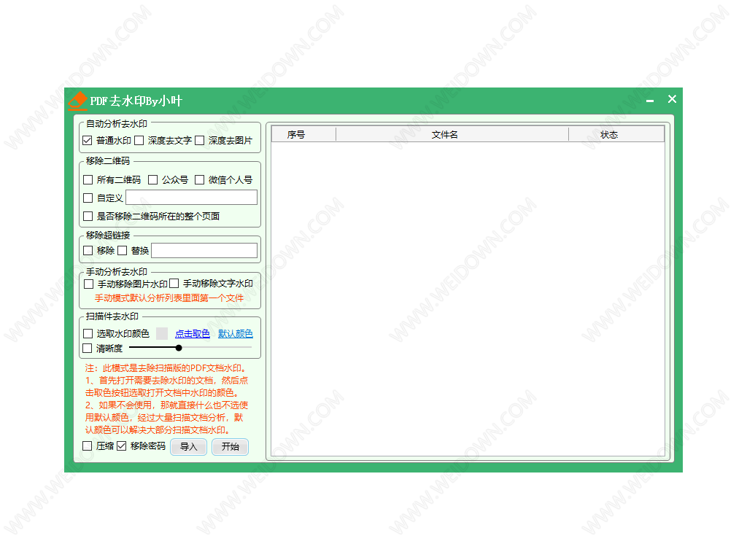Click the 文件名 column header

pyautogui.click(x=452, y=135)
